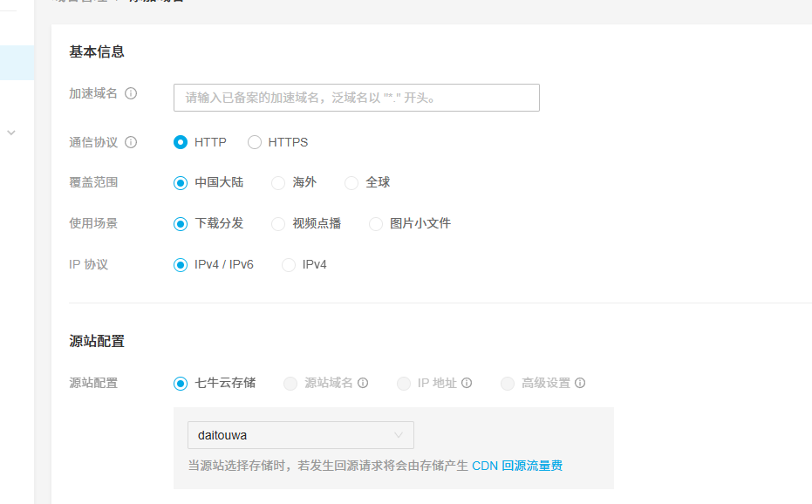This screenshot has height=504, width=812.
Task: Select the HTTPS protocol radio button
Action: tap(254, 141)
